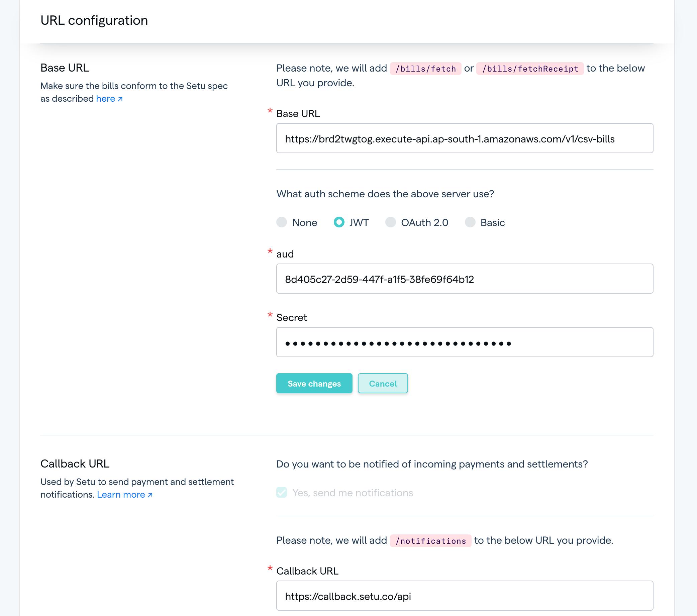The width and height of the screenshot is (697, 616).
Task: Toggle the "Yes, send me notifications" checkbox
Action: (281, 492)
